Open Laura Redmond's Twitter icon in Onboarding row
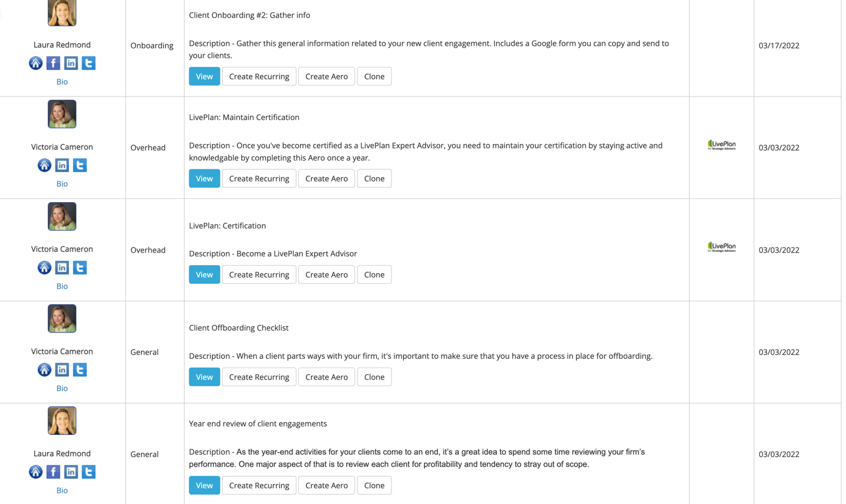This screenshot has height=504, width=846. (x=88, y=63)
